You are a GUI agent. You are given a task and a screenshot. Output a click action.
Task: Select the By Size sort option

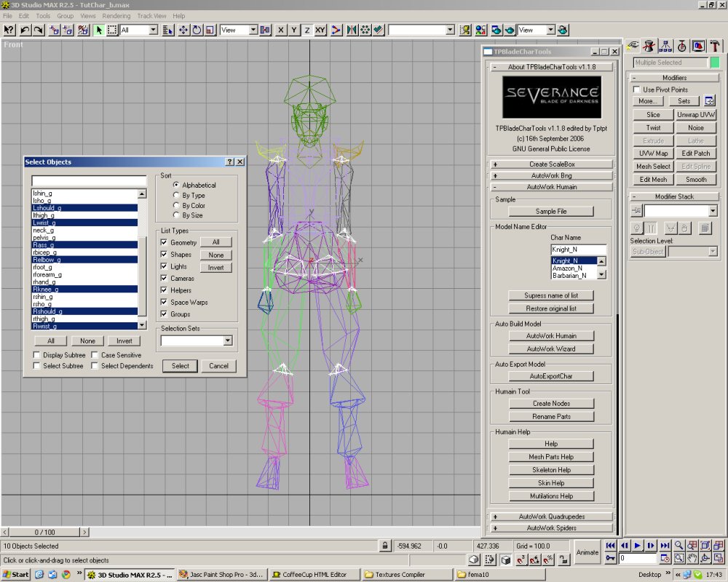click(x=176, y=215)
